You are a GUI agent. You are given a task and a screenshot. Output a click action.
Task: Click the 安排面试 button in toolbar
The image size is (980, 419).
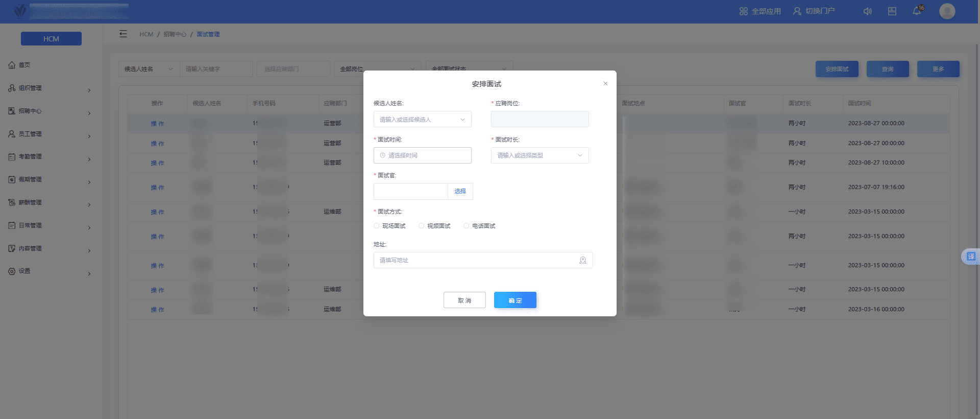(837, 69)
